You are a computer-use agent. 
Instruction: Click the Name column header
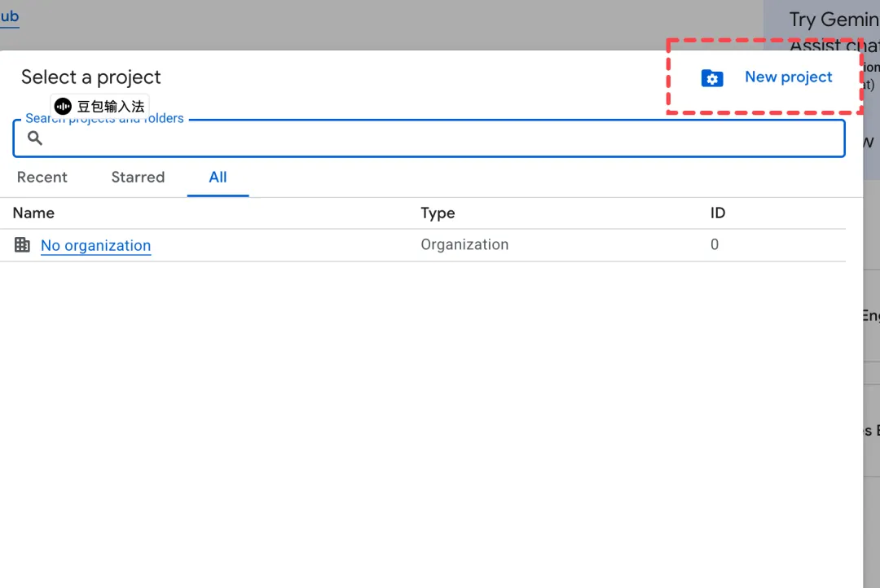pyautogui.click(x=33, y=213)
